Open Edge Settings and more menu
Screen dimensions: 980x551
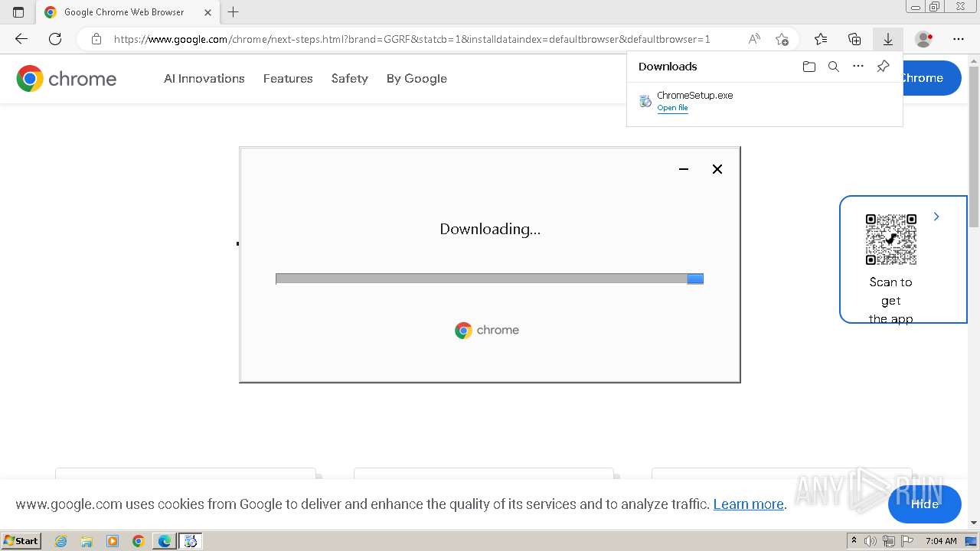click(959, 39)
